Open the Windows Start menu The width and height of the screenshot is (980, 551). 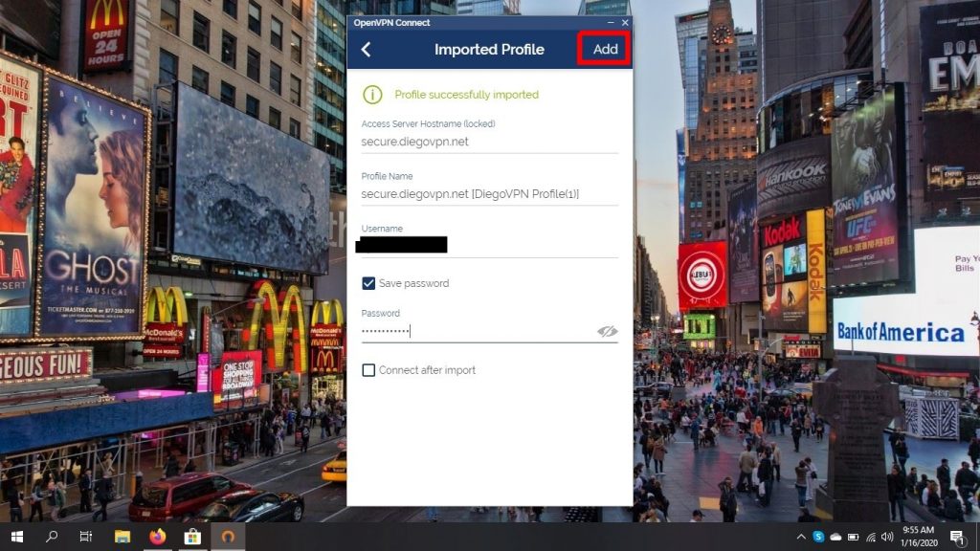point(16,537)
